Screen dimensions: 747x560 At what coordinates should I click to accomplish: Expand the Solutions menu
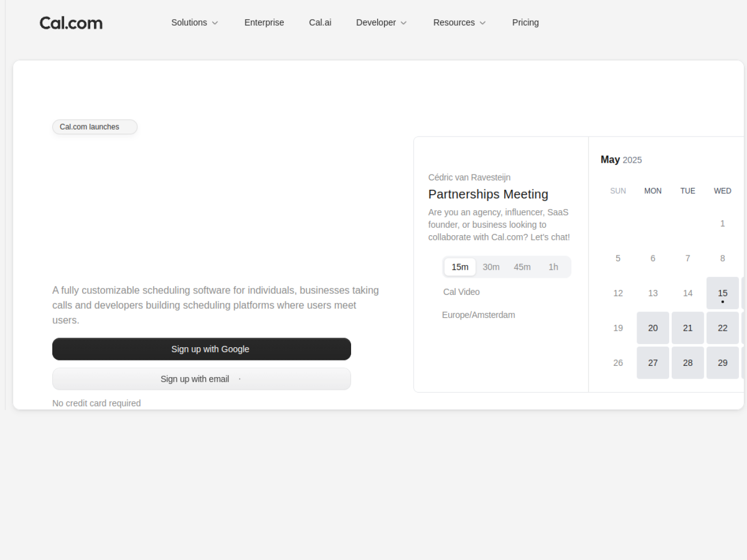click(195, 22)
